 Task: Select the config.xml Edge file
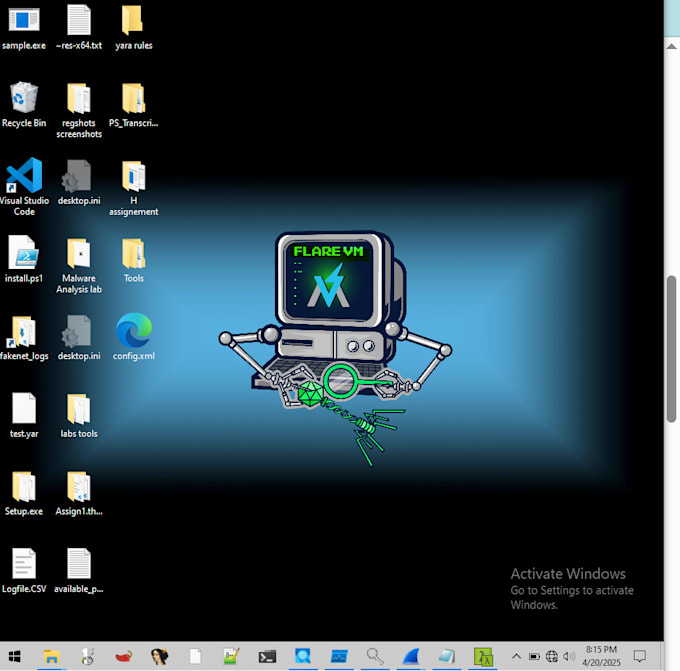point(134,337)
